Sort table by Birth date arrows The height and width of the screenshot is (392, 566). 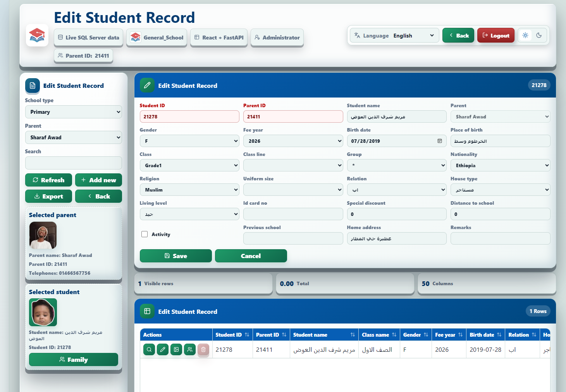(499, 335)
